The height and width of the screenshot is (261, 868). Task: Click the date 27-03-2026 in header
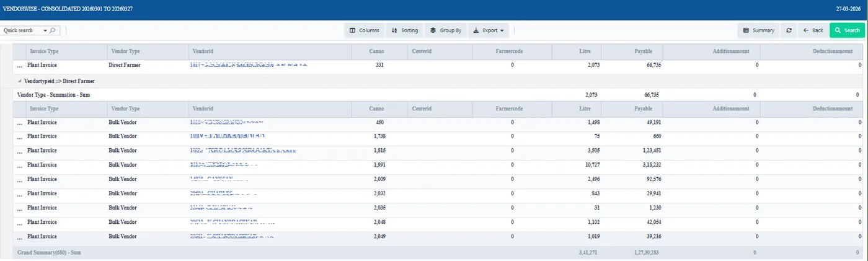tap(847, 9)
